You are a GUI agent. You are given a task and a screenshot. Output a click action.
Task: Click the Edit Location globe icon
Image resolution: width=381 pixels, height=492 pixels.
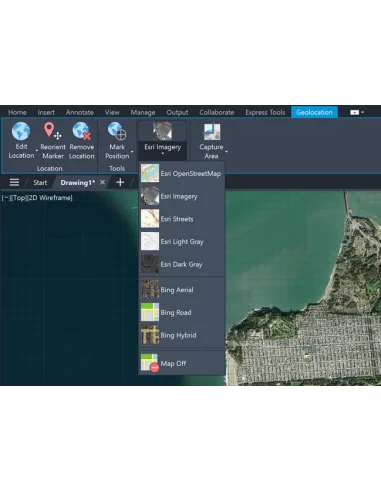(x=21, y=131)
